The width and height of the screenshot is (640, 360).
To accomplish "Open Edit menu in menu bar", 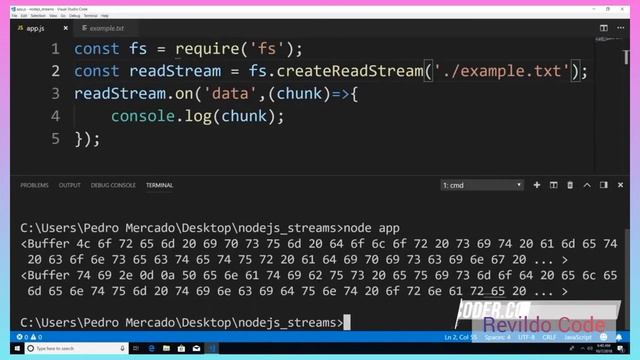I will point(24,16).
